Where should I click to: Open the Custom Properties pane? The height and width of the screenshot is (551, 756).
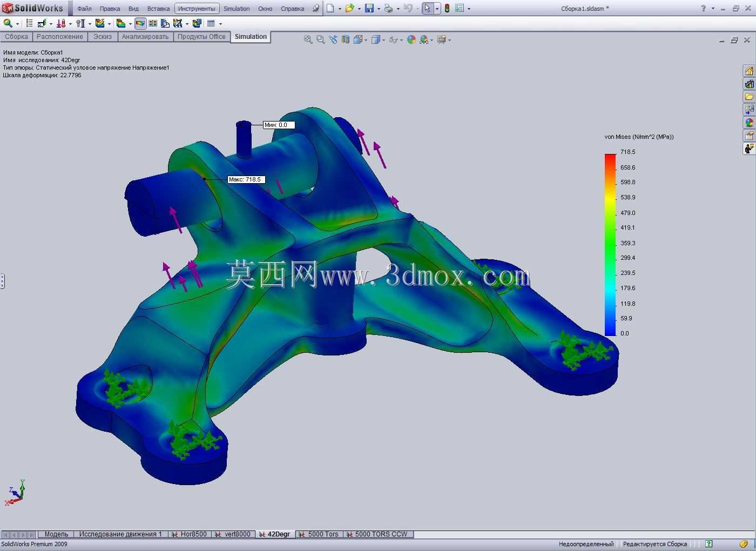tap(749, 136)
